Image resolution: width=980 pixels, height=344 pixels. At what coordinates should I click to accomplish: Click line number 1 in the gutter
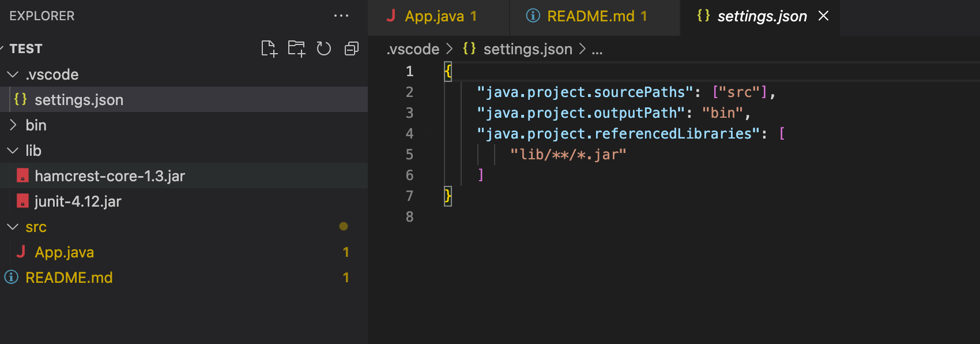tap(409, 71)
